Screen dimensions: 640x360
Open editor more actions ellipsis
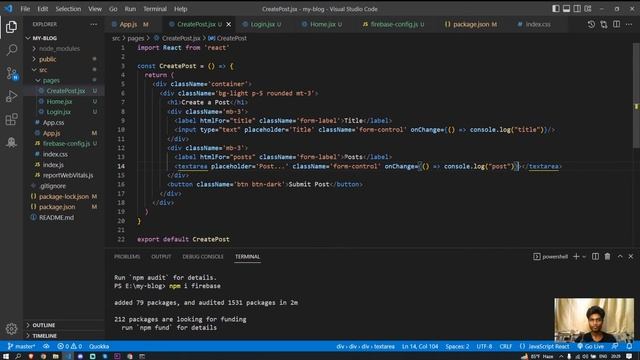click(629, 24)
